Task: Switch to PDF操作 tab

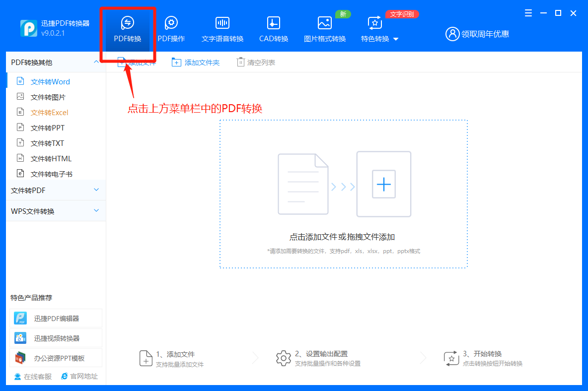Action: click(171, 30)
